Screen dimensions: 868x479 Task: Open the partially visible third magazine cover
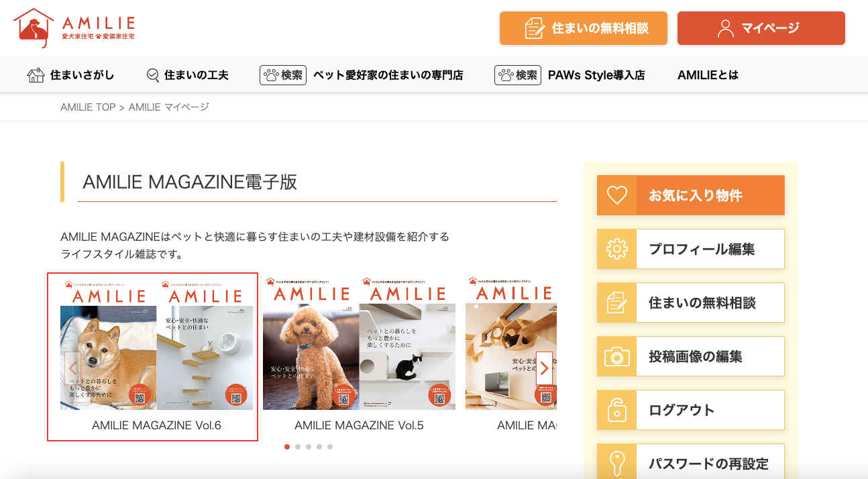(511, 343)
